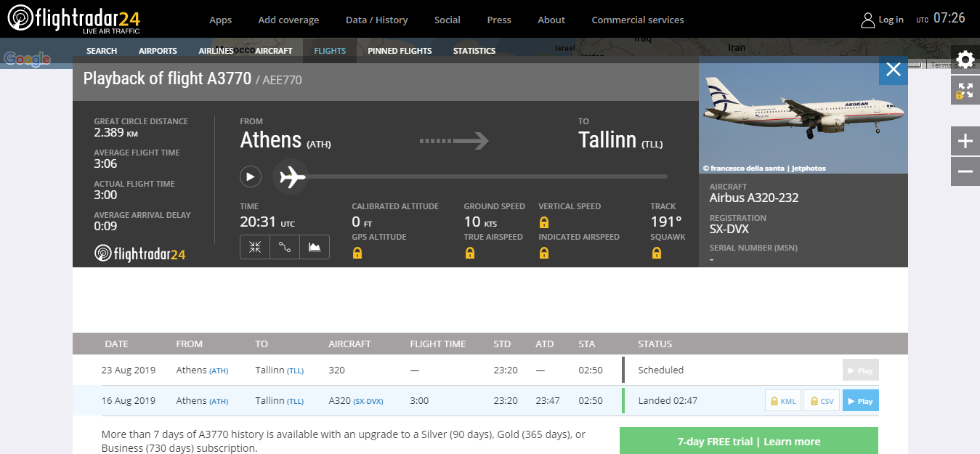Click the 7-day FREE trial button

tap(748, 441)
